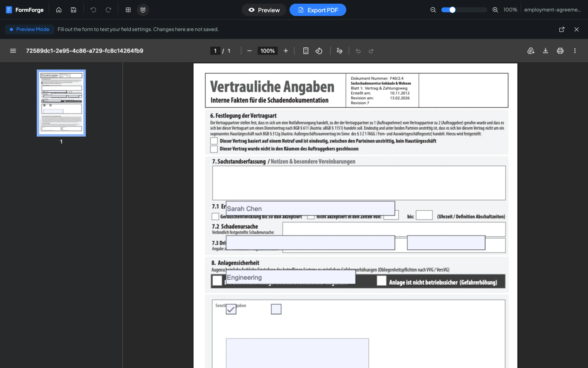Save the form with the save icon
This screenshot has height=368, width=588.
coord(73,10)
